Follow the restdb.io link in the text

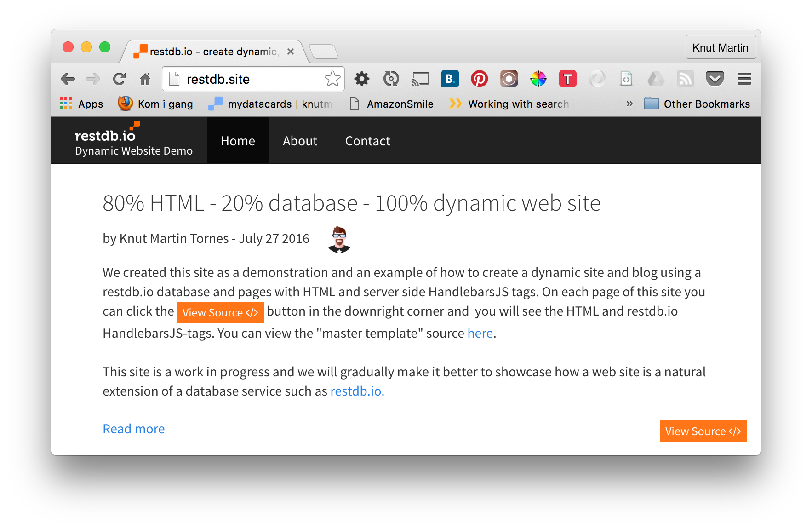click(357, 391)
